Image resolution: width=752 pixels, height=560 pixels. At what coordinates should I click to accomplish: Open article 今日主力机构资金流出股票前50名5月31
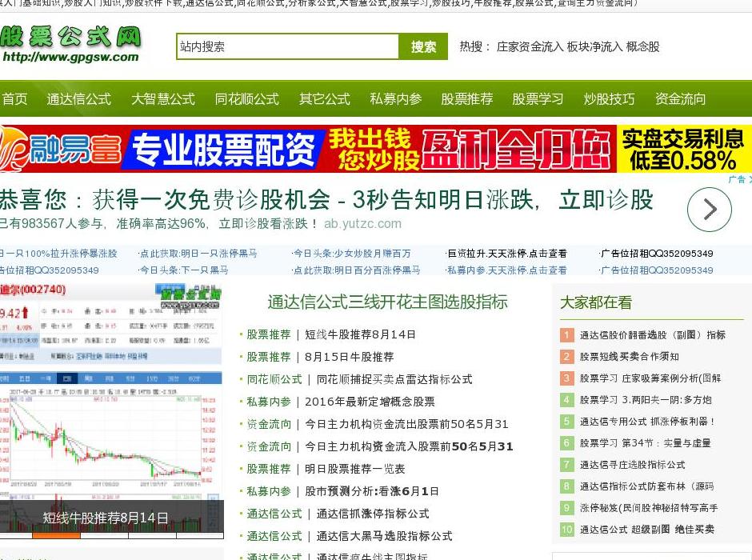coord(406,424)
